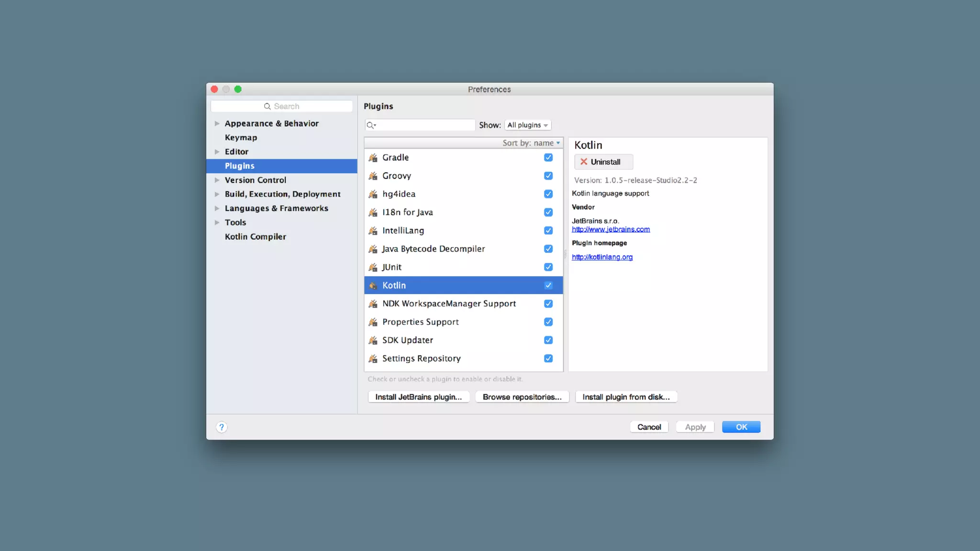Toggle the Settings Repository checkbox

click(548, 358)
